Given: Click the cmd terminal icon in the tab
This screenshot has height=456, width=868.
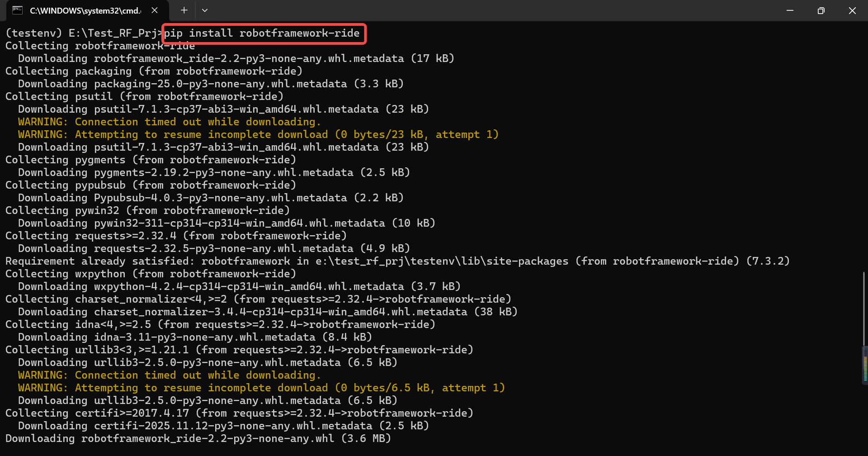Looking at the screenshot, I should click(x=17, y=10).
